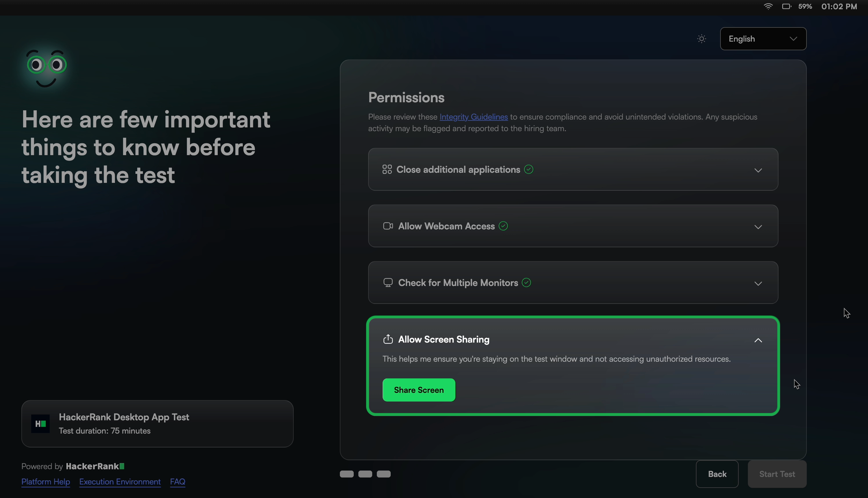Image resolution: width=868 pixels, height=498 pixels.
Task: Click the webcam camera icon
Action: 388,226
